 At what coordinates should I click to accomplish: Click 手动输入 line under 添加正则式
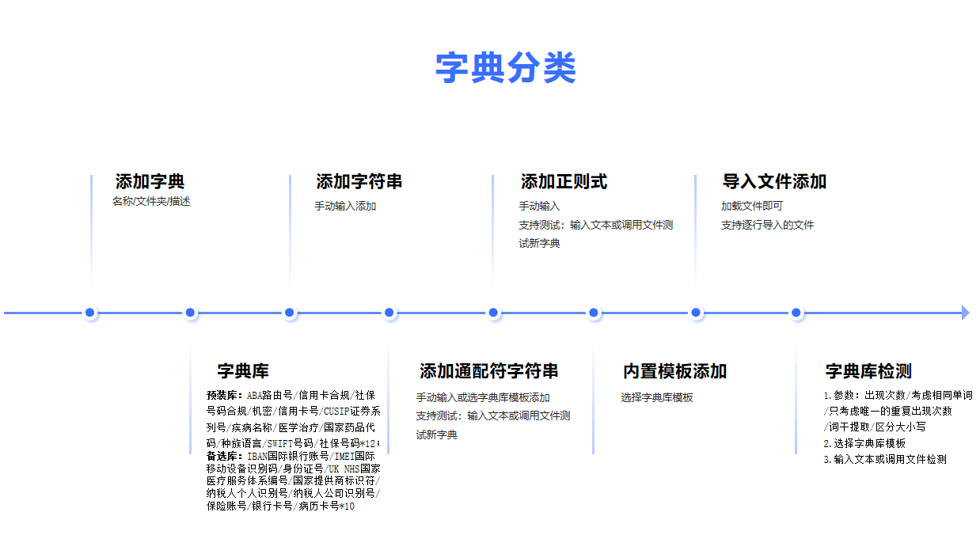(x=539, y=206)
